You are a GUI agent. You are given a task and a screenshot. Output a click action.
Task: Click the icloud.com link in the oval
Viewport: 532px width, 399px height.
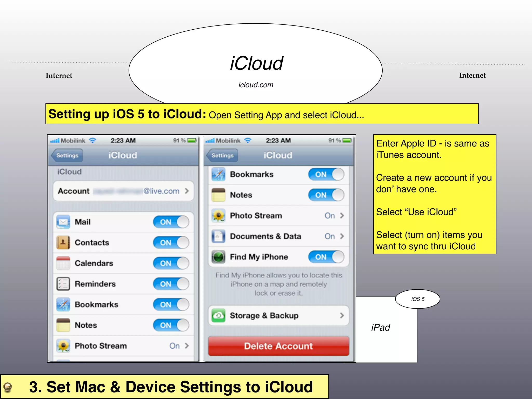256,85
